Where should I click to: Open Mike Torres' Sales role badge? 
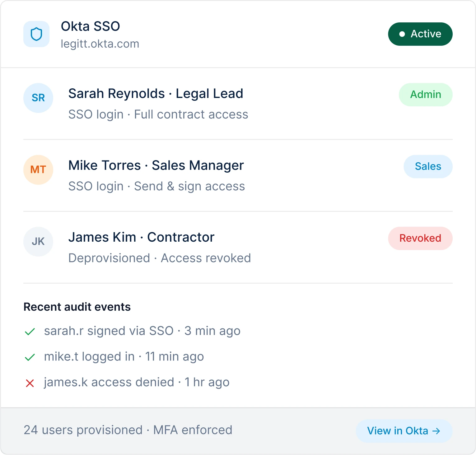pos(428,166)
